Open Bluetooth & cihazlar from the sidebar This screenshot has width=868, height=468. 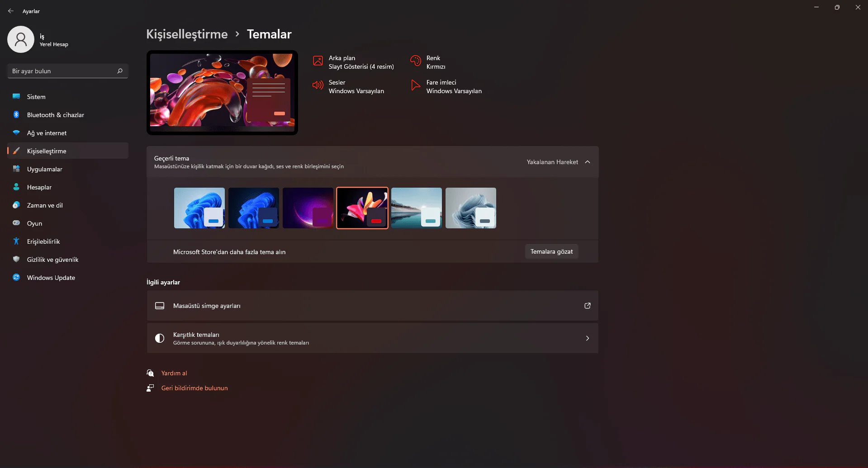tap(55, 114)
